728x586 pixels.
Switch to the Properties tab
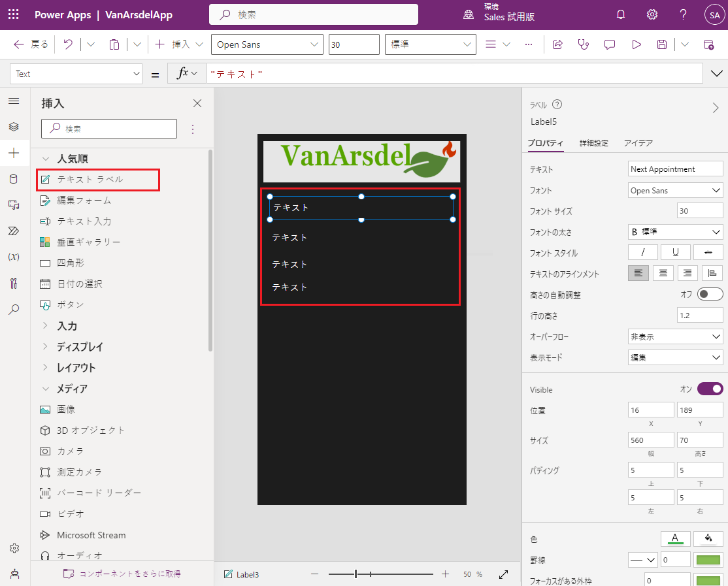tap(546, 143)
